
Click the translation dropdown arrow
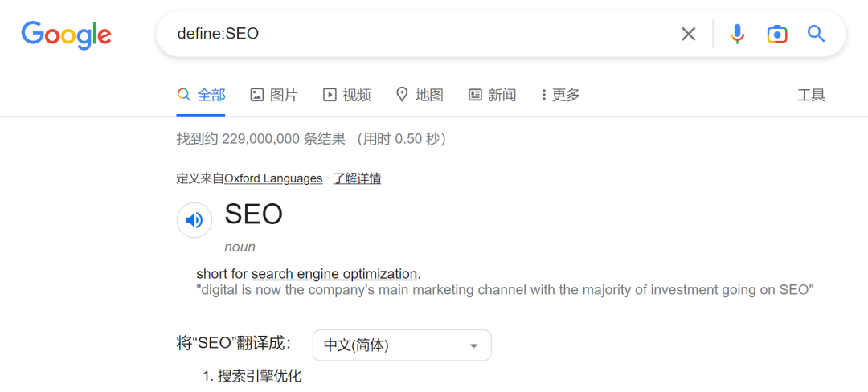(474, 345)
